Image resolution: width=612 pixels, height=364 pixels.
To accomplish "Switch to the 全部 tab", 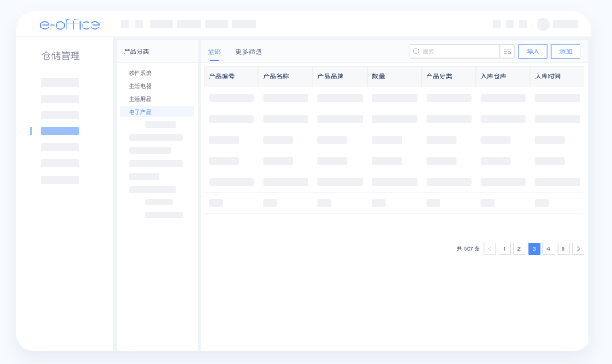I will click(214, 52).
